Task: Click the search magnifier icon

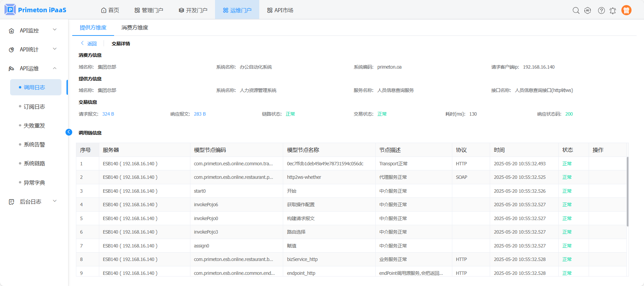Action: (x=576, y=10)
